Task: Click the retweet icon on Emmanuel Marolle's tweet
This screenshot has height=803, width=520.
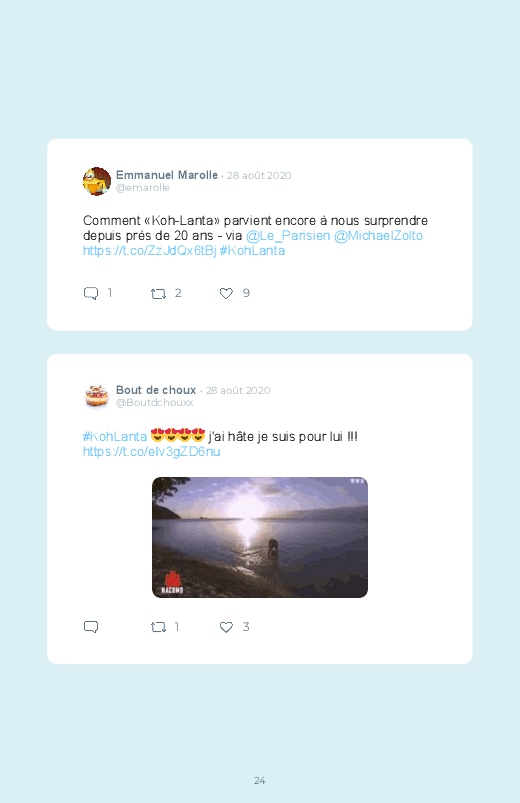Action: pos(158,293)
